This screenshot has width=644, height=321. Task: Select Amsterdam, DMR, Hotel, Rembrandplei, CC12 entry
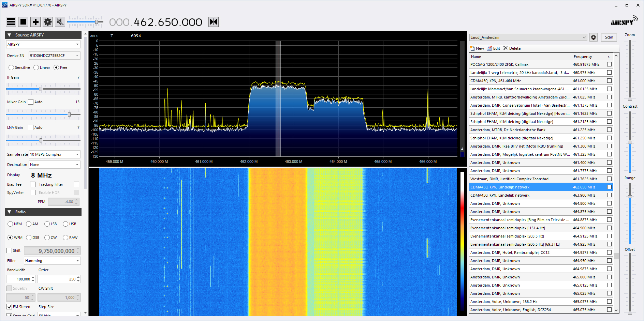521,253
